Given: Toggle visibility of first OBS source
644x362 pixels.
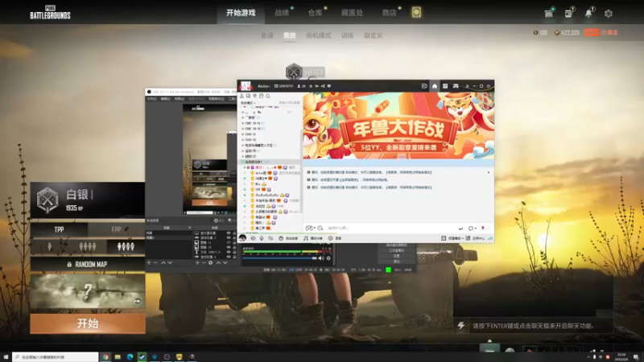Looking at the screenshot, I should tap(229, 232).
